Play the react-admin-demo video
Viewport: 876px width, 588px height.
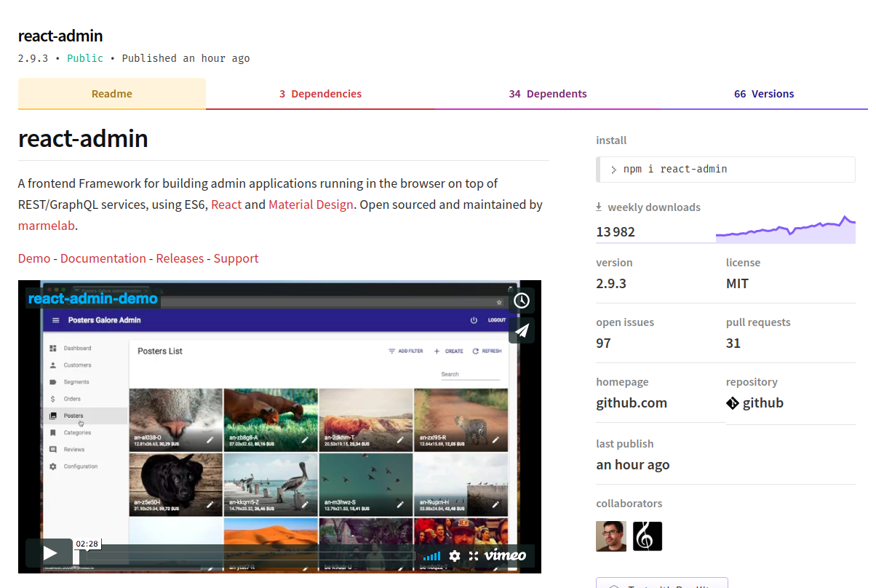click(x=49, y=554)
